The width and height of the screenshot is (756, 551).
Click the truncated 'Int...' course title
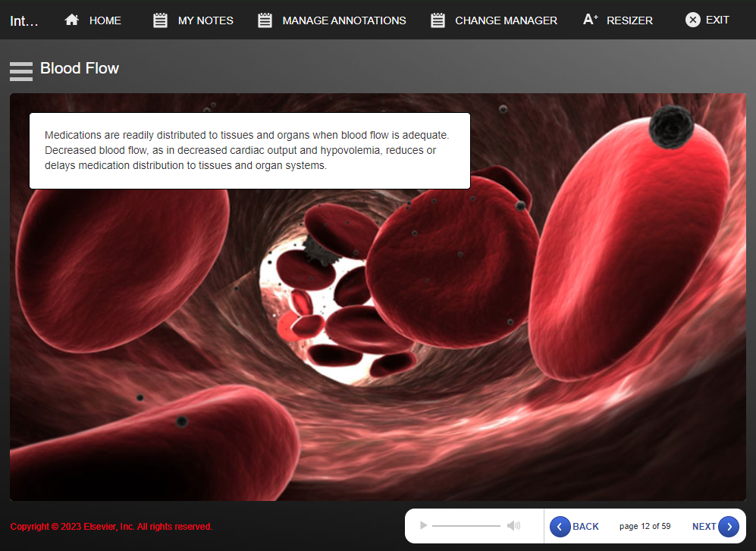(x=24, y=20)
